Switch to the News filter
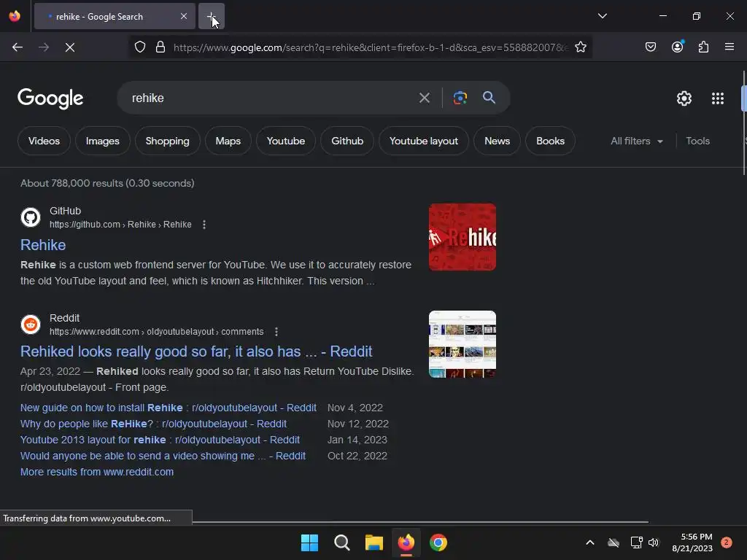The image size is (747, 560). click(497, 141)
